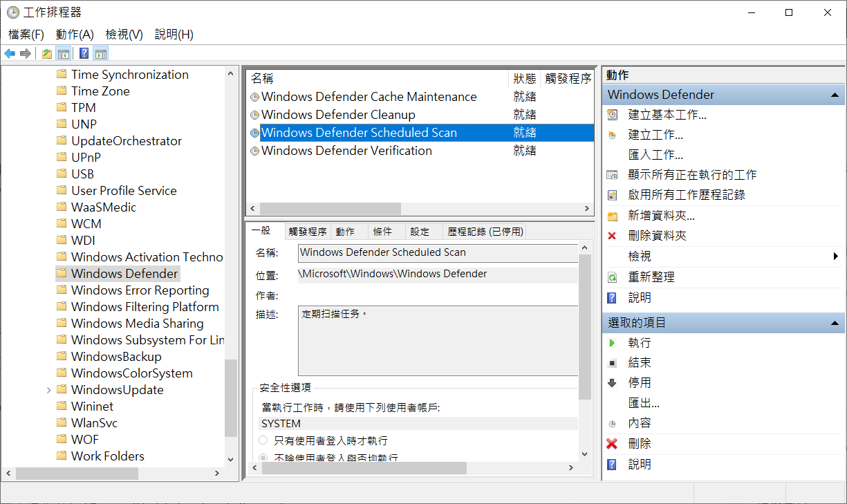Image resolution: width=847 pixels, height=504 pixels.
Task: Click the 名稱 field in details
Action: coord(438,253)
